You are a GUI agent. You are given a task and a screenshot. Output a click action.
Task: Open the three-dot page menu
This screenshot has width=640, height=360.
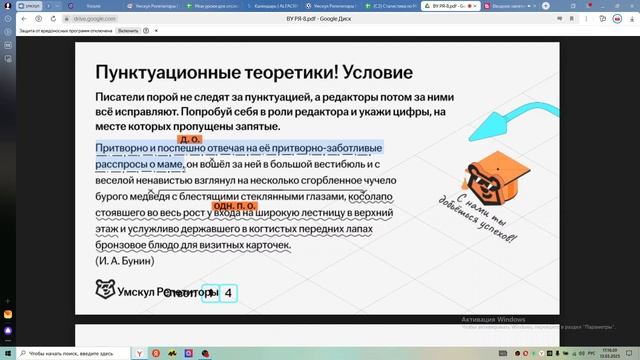[587, 19]
